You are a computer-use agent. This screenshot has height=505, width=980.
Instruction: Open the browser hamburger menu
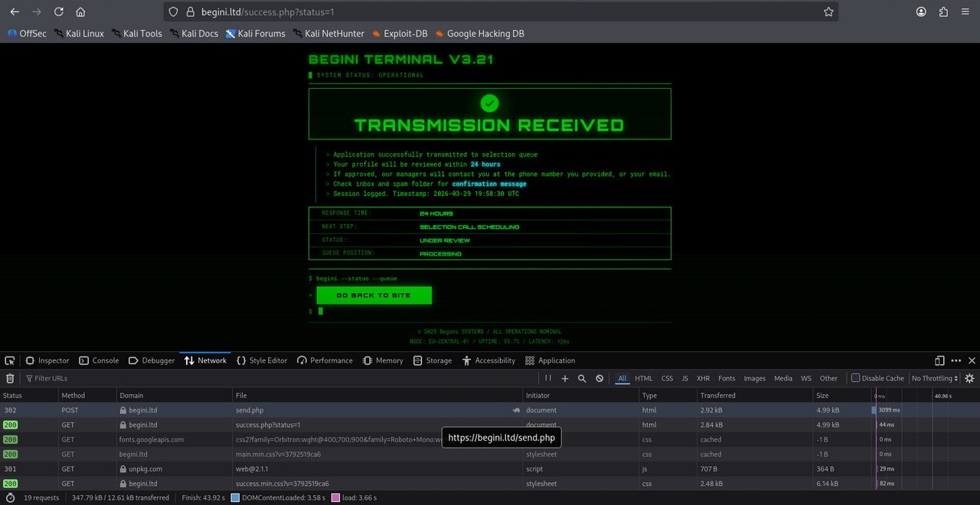pos(965,12)
